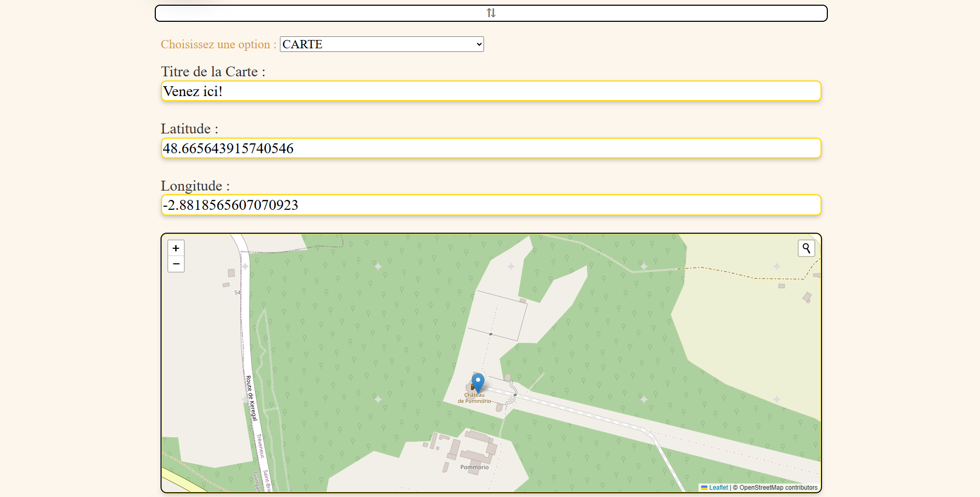
Task: Focus the Longitude input field
Action: click(x=491, y=205)
